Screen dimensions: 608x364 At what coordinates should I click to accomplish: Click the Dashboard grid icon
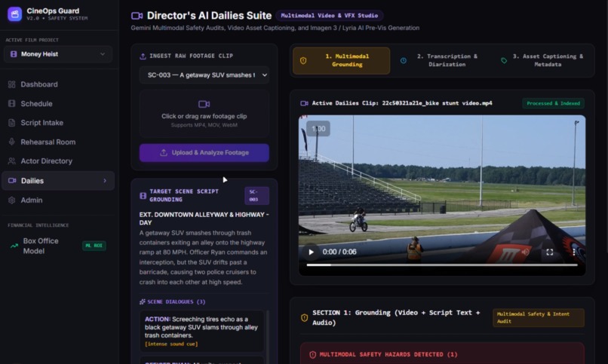click(x=11, y=84)
